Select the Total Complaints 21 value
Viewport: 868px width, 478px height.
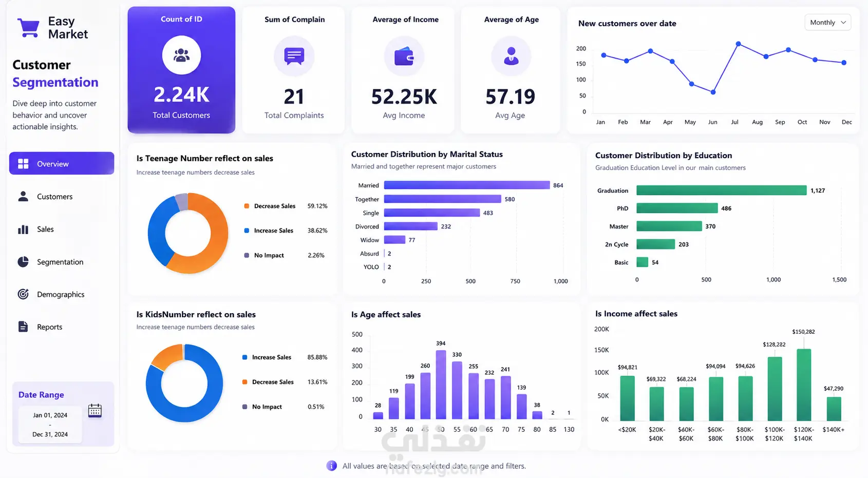click(294, 97)
